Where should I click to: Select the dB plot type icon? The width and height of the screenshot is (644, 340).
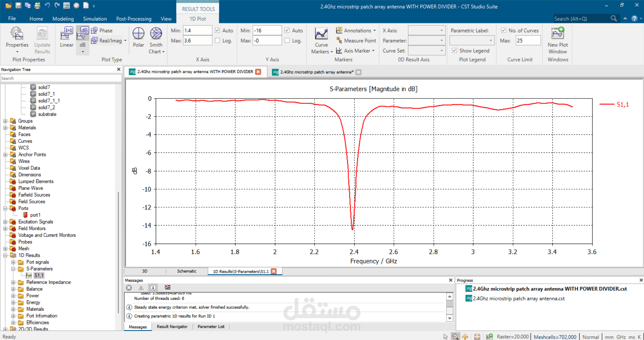coord(83,34)
